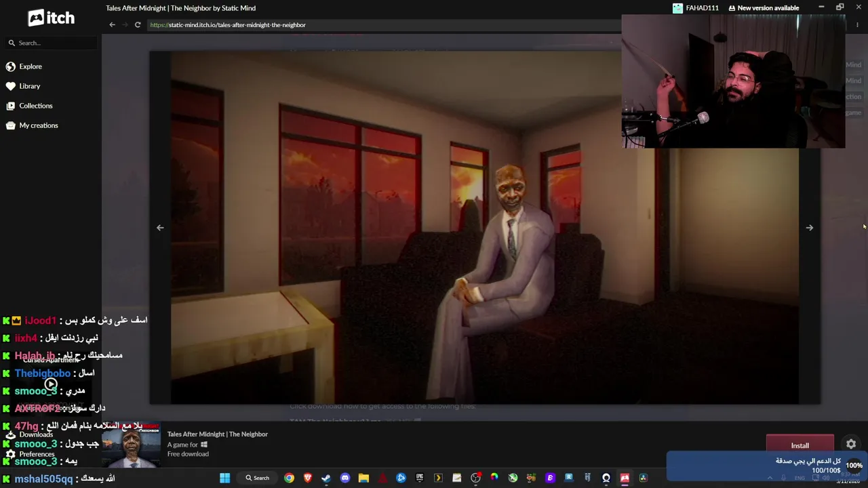Image resolution: width=868 pixels, height=488 pixels.
Task: Open File Explorer from the taskbar
Action: click(x=363, y=478)
